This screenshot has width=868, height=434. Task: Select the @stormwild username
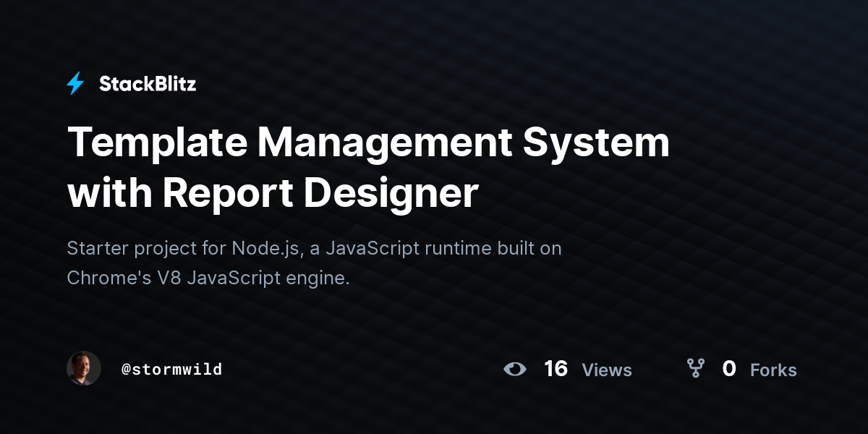172,369
